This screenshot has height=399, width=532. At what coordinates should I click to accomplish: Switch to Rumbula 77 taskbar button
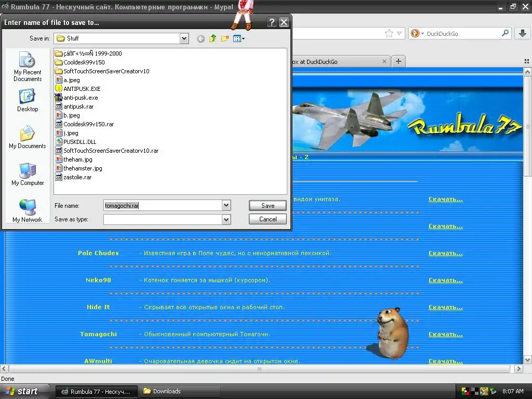coord(96,392)
